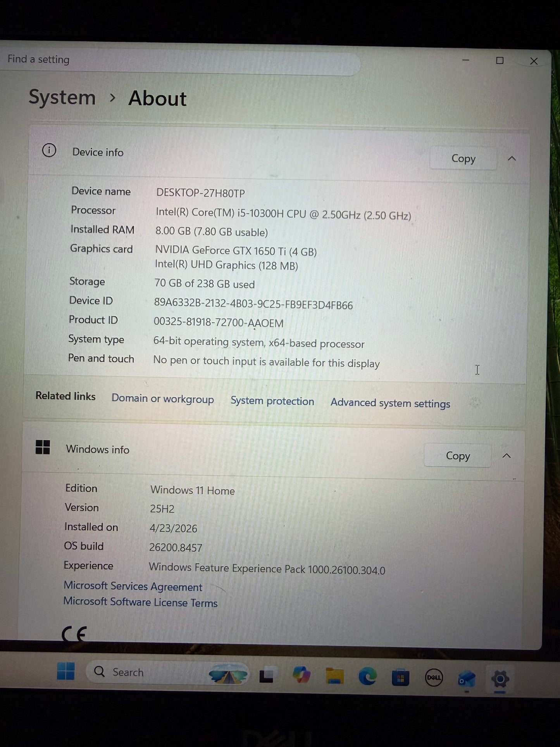Open Microsoft Store from the taskbar
Viewport: 560px width, 747px height.
coord(400,678)
